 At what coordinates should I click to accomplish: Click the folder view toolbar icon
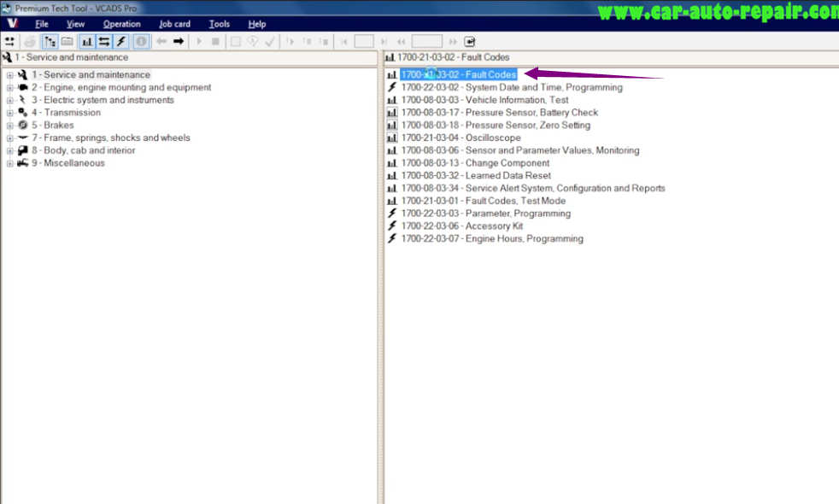(67, 41)
